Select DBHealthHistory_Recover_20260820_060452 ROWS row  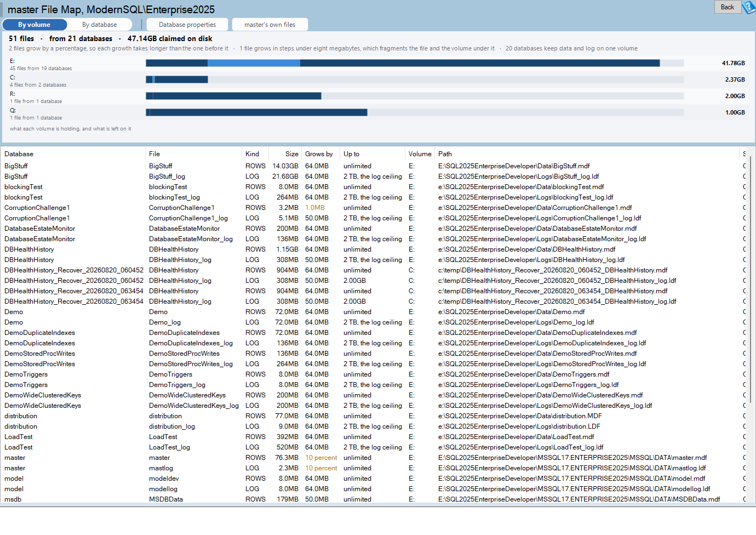point(373,270)
